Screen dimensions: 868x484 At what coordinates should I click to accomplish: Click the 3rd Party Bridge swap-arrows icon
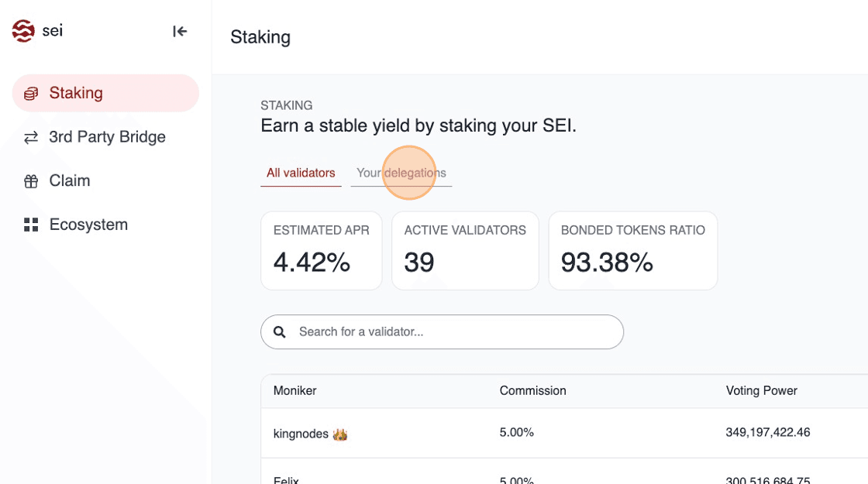pyautogui.click(x=31, y=138)
